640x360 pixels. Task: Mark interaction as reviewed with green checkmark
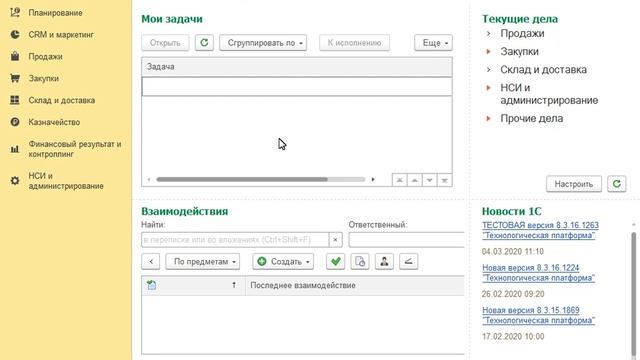coord(336,261)
